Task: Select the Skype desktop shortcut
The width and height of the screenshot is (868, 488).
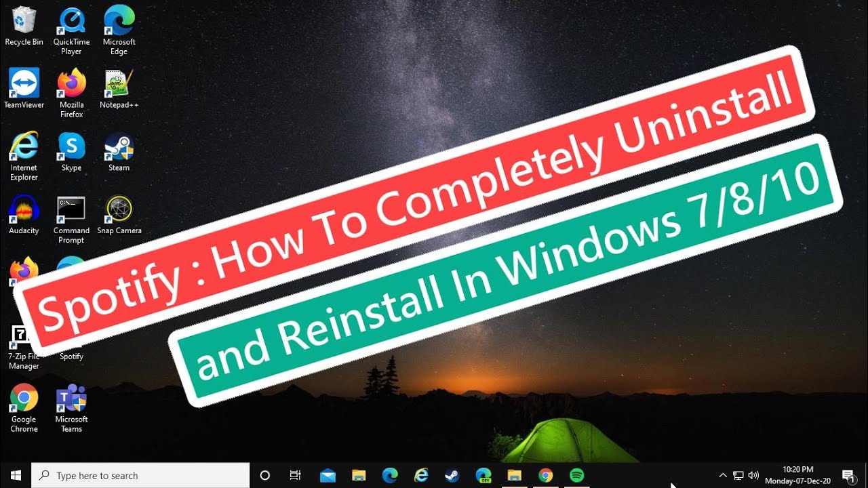Action: click(71, 152)
